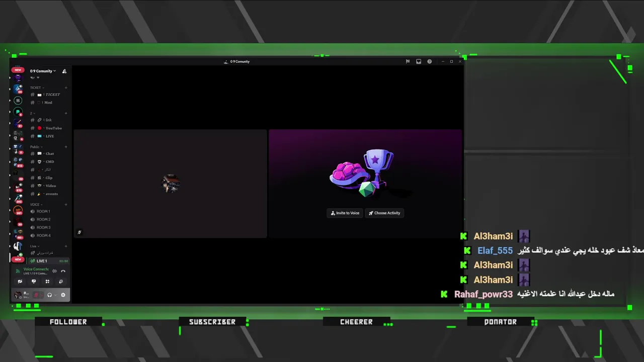Open headphone output options arrow

pos(55,295)
